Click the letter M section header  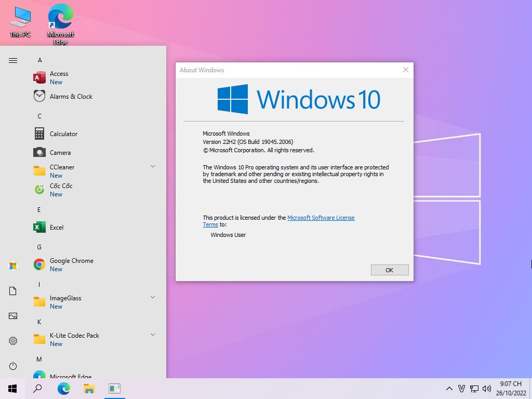pyautogui.click(x=39, y=360)
